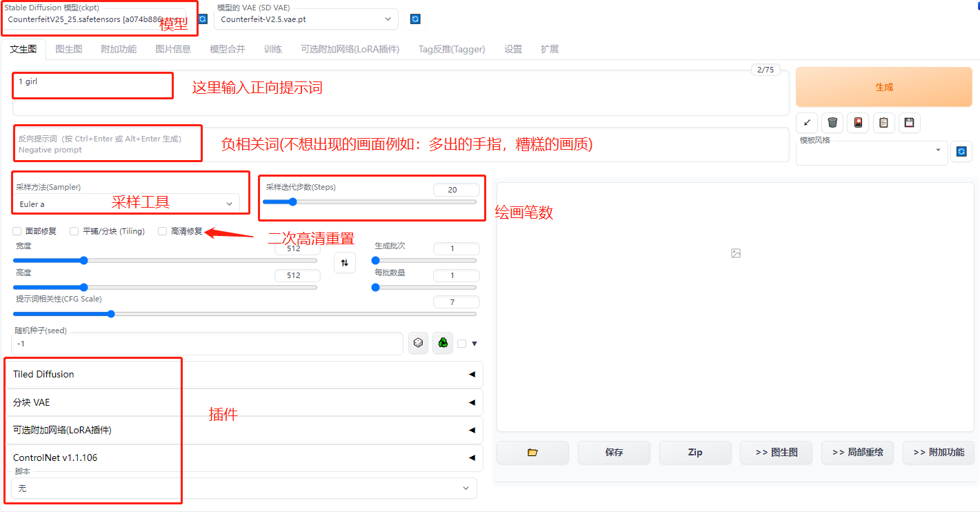
Task: Click the 生成 generate button
Action: pyautogui.click(x=884, y=87)
